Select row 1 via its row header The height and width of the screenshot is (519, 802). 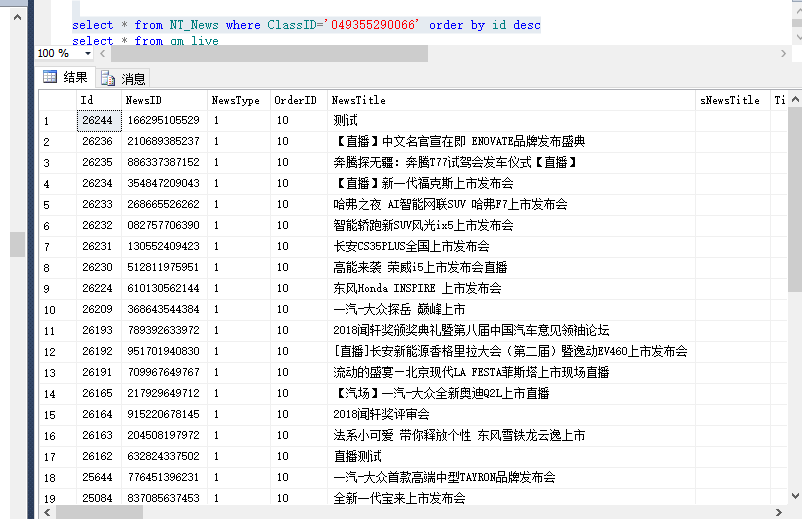coord(57,120)
